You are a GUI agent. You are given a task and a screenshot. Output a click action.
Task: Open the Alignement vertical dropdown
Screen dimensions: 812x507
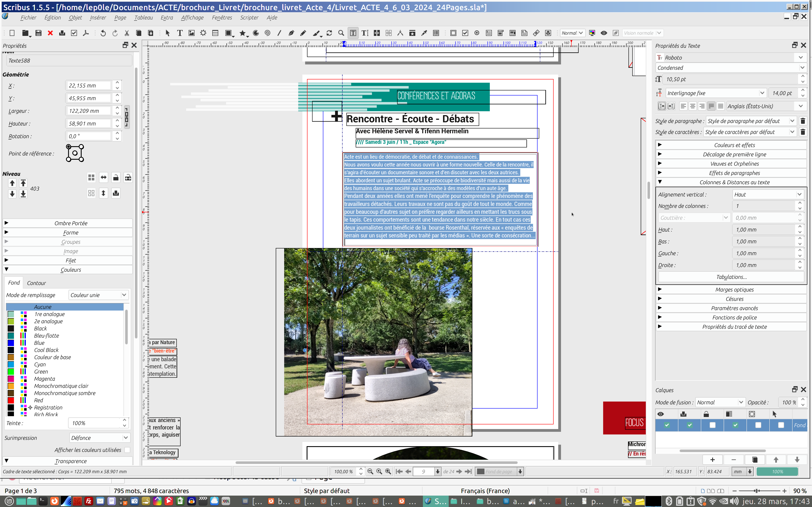pyautogui.click(x=767, y=195)
